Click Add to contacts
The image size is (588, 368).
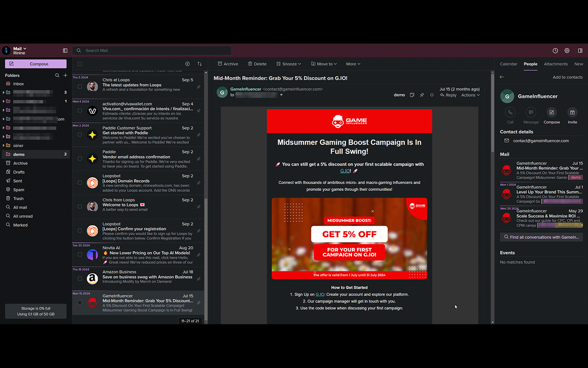point(567,77)
